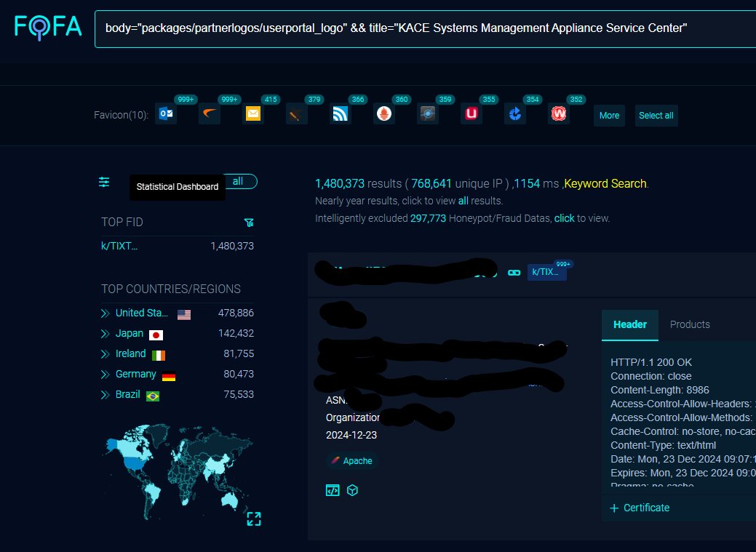Screen dimensions: 756x552
Task: Expand the Japan country row
Action: (x=105, y=334)
